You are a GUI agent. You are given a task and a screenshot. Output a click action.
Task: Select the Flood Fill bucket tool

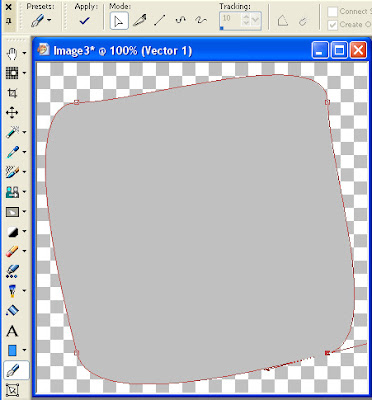click(x=12, y=311)
